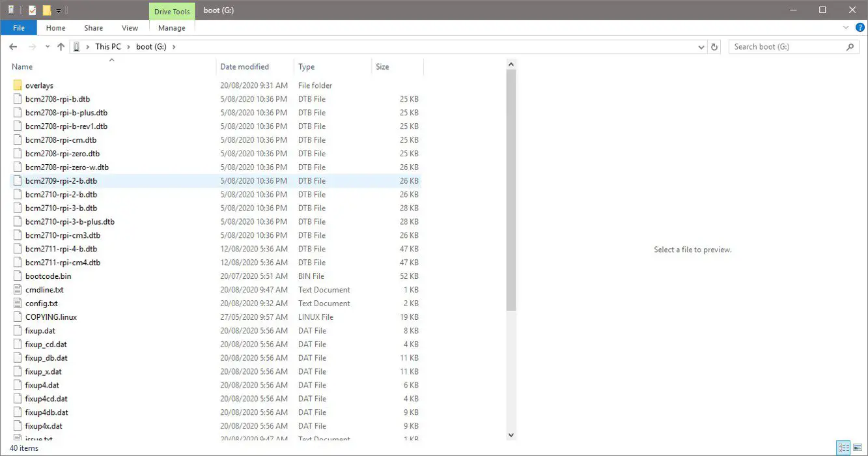
Task: Open recent locations dropdown beside Forward arrow
Action: (48, 47)
